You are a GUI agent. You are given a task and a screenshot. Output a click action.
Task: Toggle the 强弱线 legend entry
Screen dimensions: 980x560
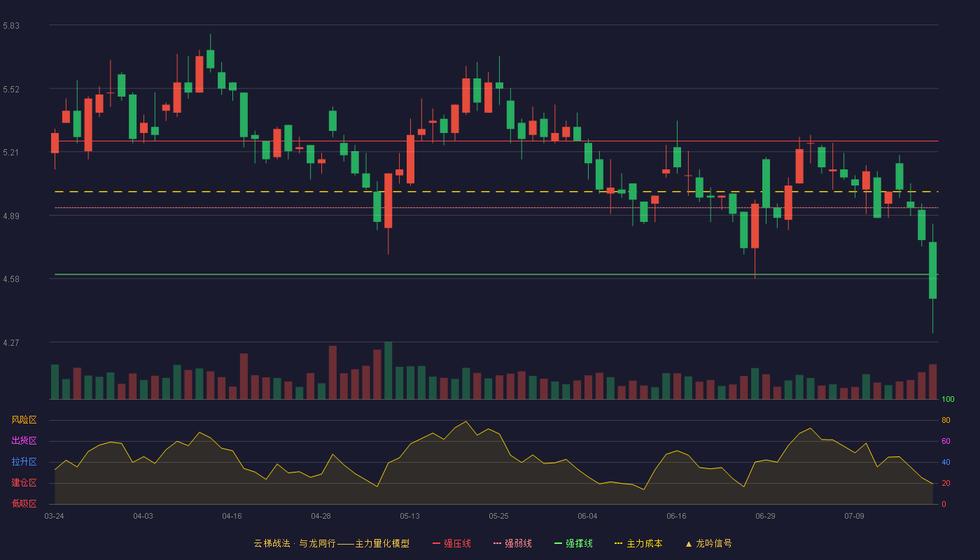(512, 543)
